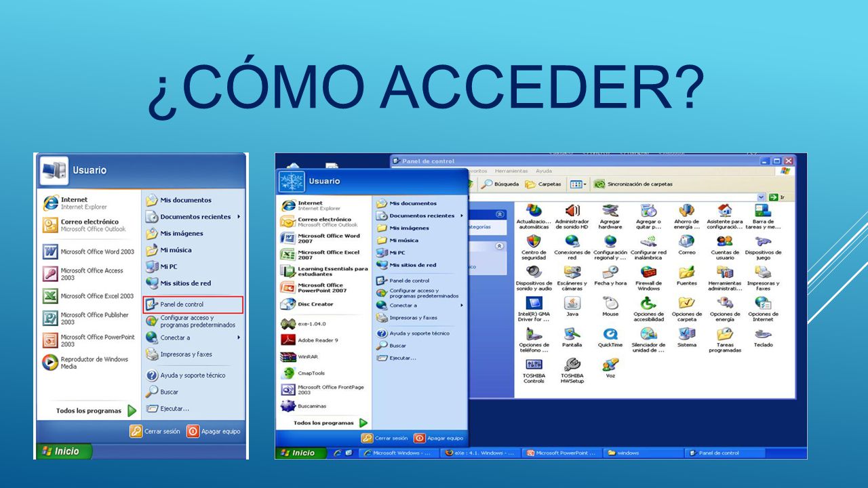868x488 pixels.
Task: Open Administrador de sonido HD icon
Action: [x=572, y=217]
